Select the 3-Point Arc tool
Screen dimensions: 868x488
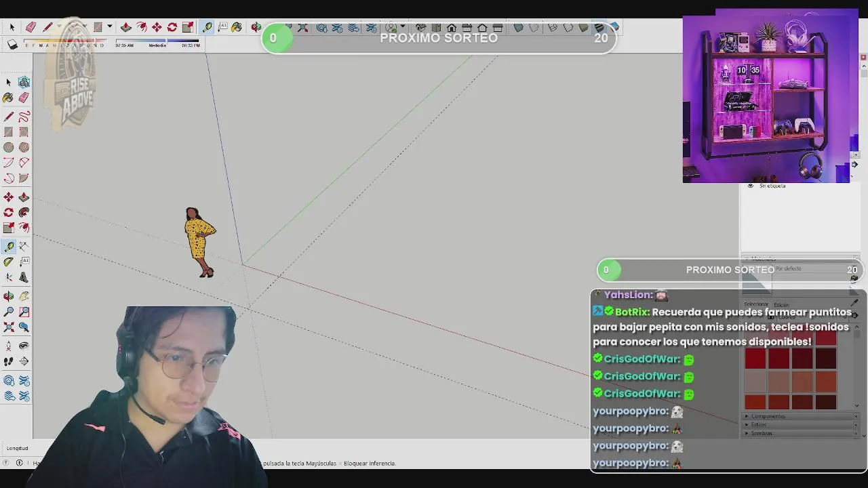9,178
